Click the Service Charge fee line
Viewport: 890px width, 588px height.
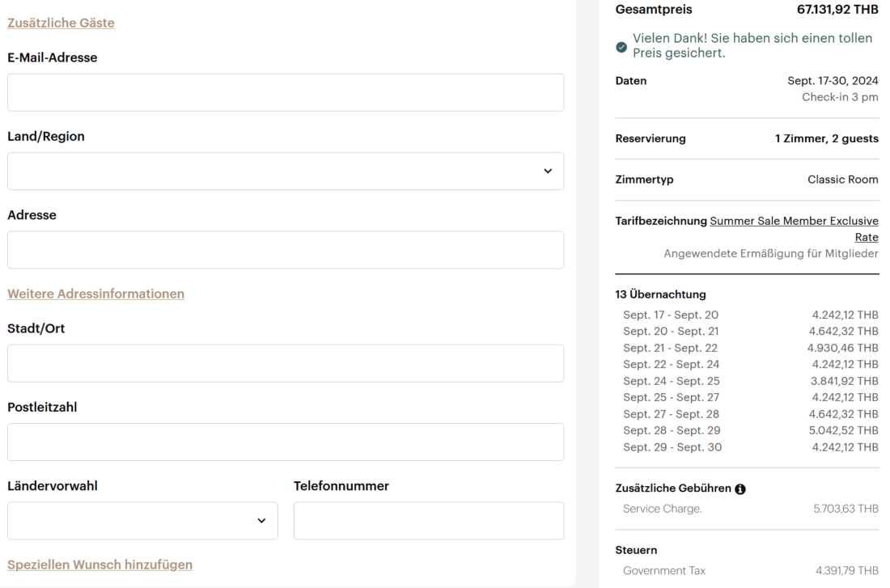(x=747, y=509)
